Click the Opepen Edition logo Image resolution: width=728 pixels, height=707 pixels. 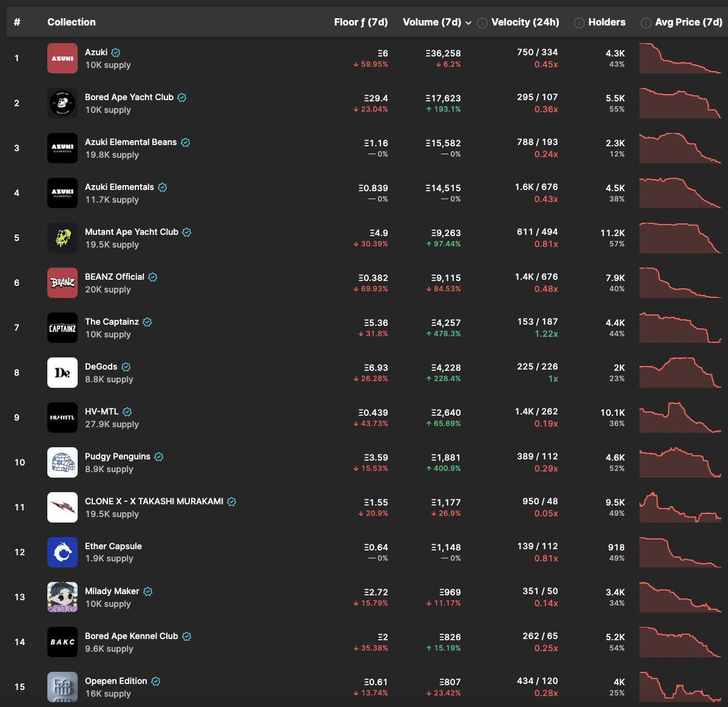62,687
